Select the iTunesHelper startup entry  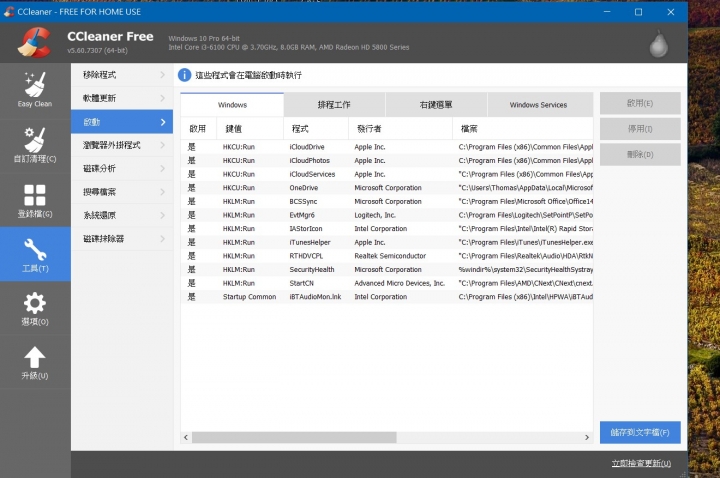[x=387, y=242]
